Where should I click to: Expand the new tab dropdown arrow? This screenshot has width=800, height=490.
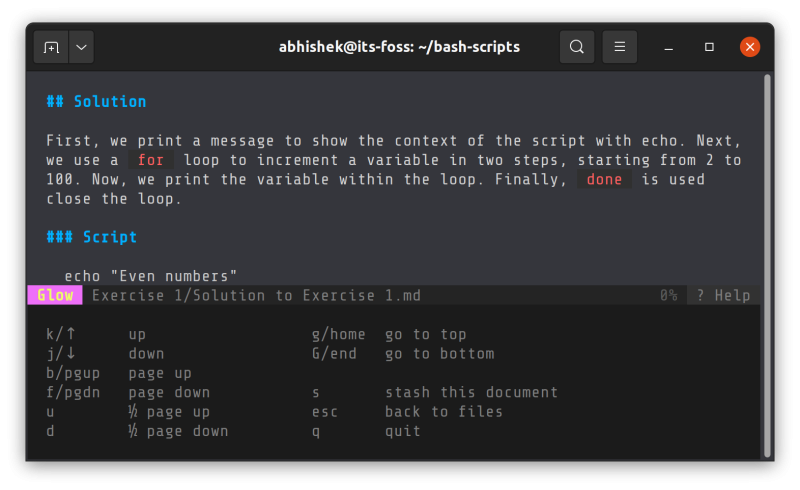pyautogui.click(x=82, y=47)
